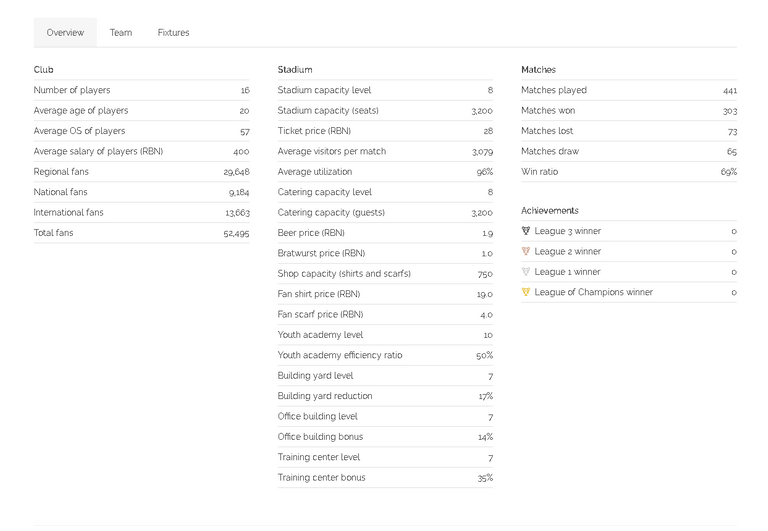The height and width of the screenshot is (531, 768).
Task: Click the Fan scarf price (RBN) label
Action: coord(320,314)
